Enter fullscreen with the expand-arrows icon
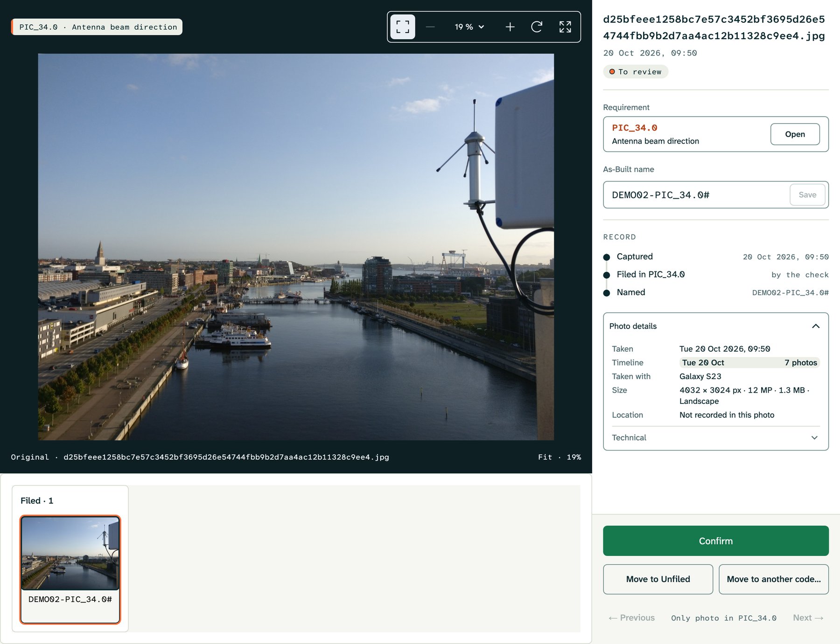Viewport: 840px width, 644px height. (565, 27)
